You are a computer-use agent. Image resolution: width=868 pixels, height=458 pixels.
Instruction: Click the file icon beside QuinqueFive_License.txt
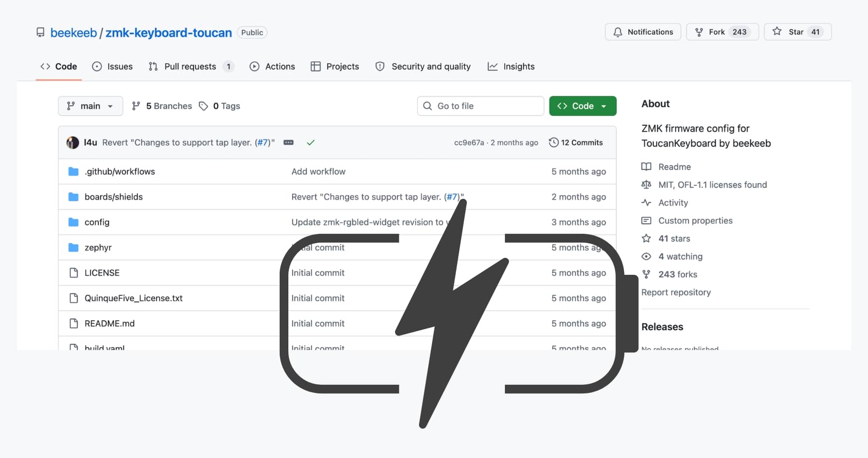73,298
